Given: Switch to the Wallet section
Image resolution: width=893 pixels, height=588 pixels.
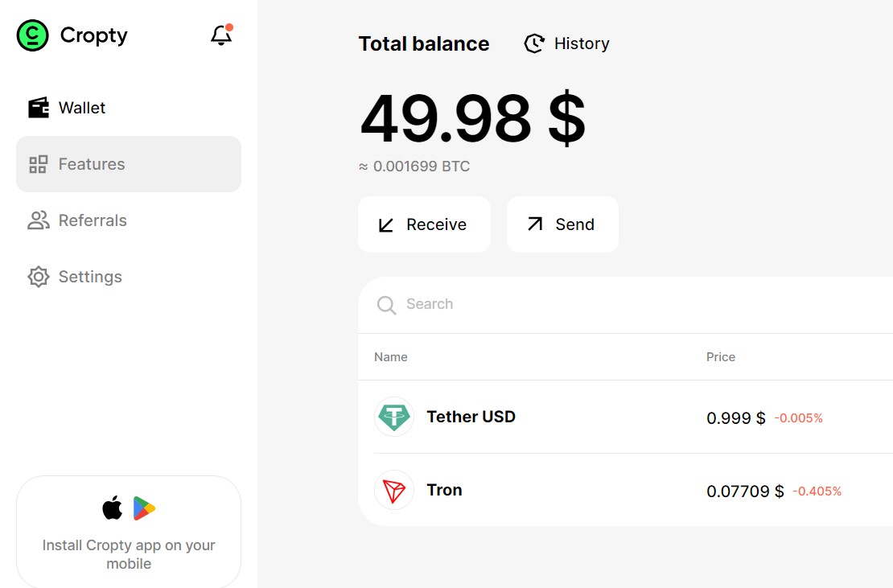Looking at the screenshot, I should point(81,107).
